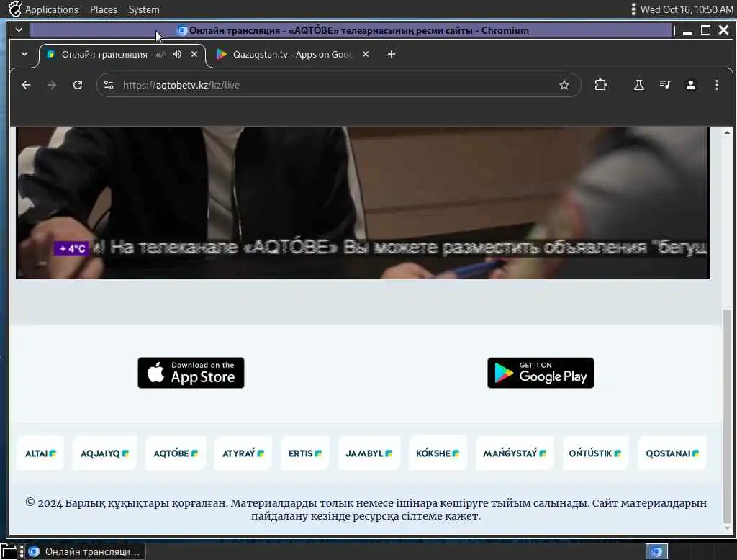
Task: Click the live video stream player
Action: click(363, 203)
